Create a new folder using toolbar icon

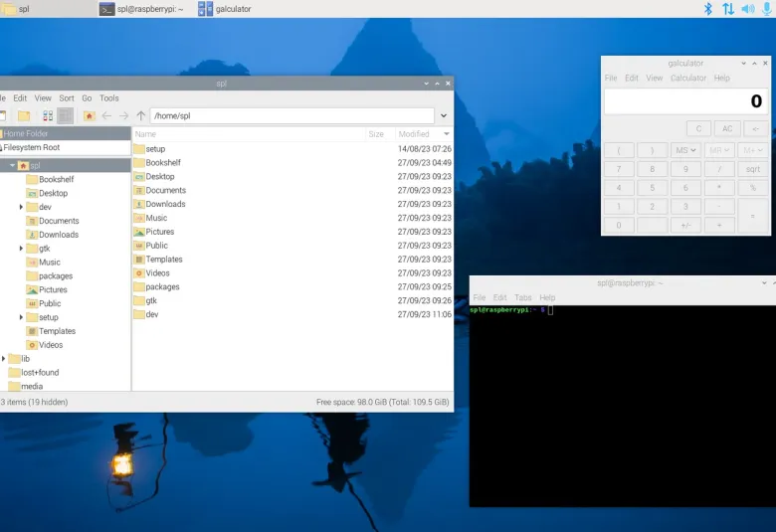[x=24, y=115]
